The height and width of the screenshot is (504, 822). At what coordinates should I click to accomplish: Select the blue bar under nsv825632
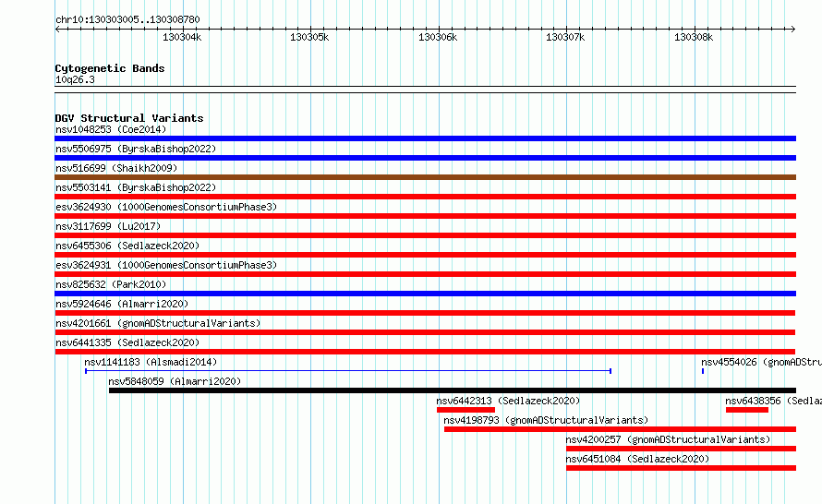click(425, 294)
